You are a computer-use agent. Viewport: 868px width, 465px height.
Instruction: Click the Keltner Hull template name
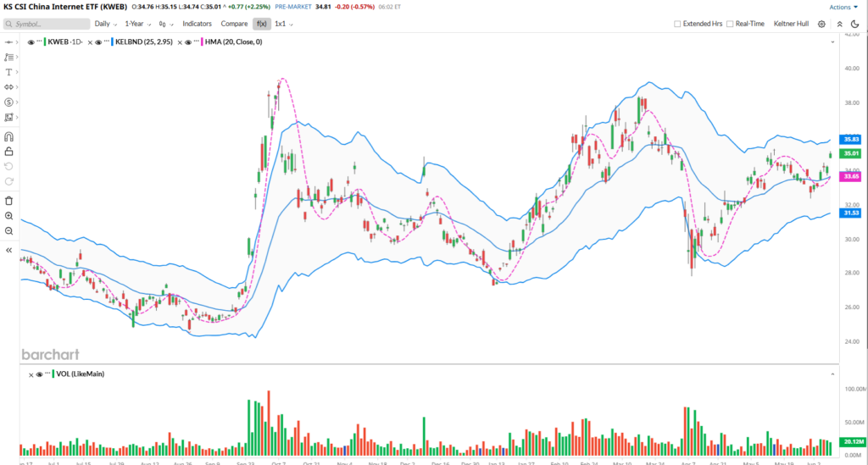(791, 25)
